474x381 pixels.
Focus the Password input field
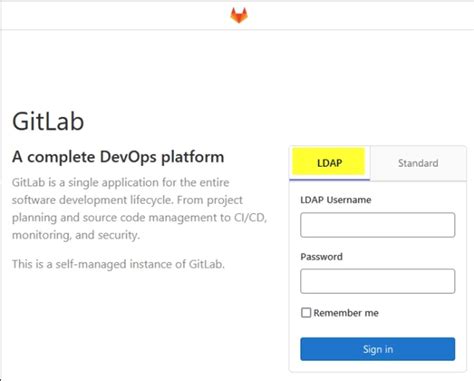(377, 281)
